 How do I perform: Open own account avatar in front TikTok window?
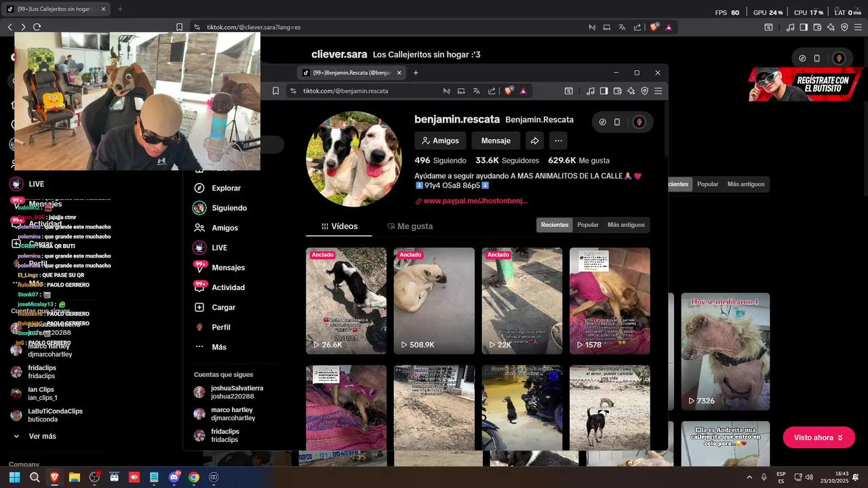pyautogui.click(x=639, y=122)
